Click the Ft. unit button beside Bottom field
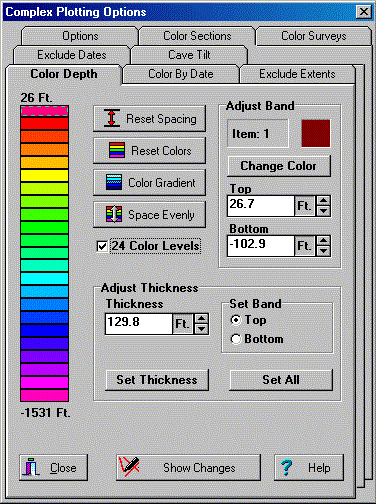This screenshot has width=376, height=504. tap(305, 246)
